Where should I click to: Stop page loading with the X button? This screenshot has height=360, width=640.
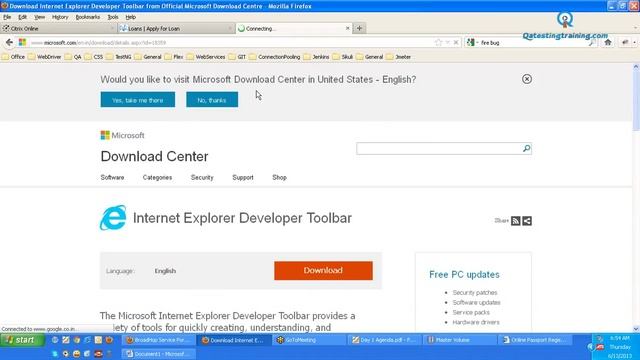456,42
